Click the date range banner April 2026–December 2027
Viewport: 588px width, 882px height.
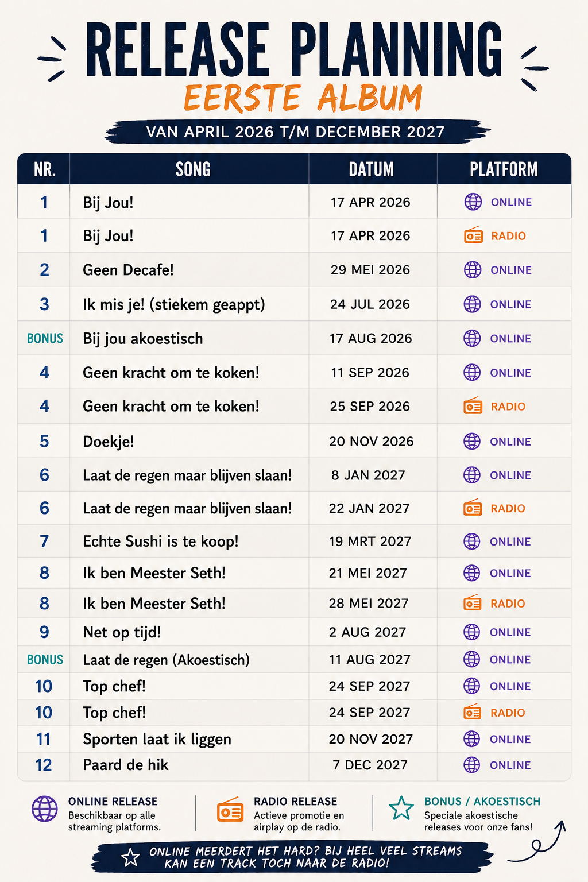(296, 131)
